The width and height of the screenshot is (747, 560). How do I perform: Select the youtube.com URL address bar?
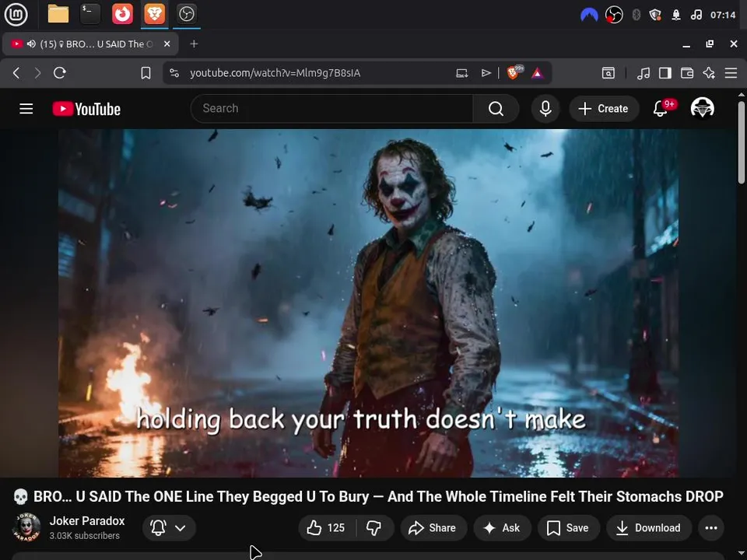click(x=275, y=73)
